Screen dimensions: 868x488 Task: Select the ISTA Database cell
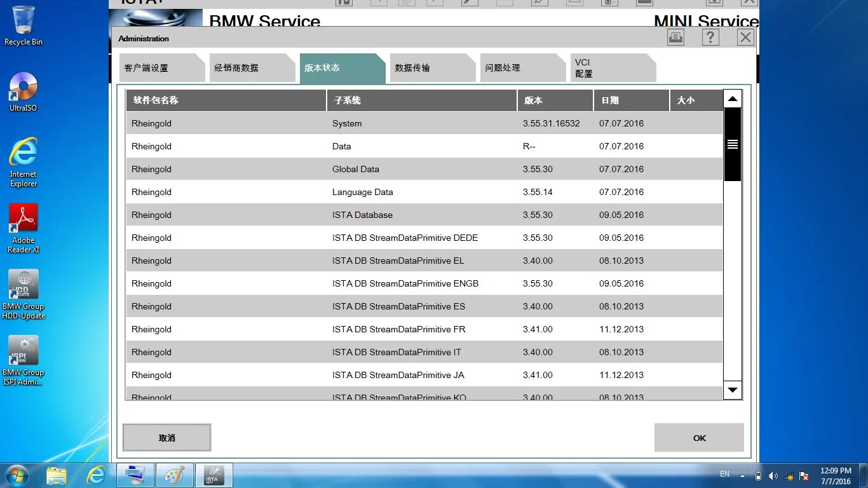point(362,215)
